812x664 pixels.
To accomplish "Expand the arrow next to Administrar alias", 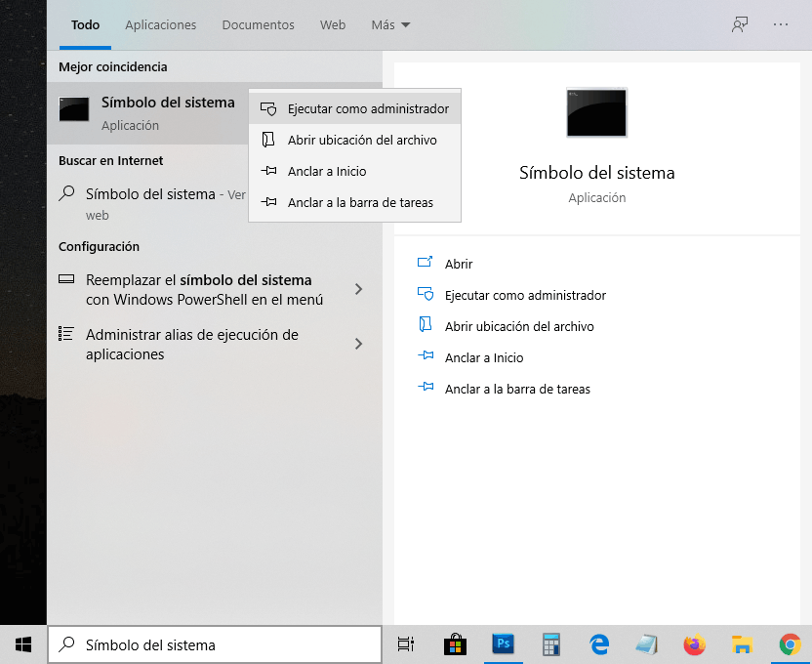I will point(358,344).
